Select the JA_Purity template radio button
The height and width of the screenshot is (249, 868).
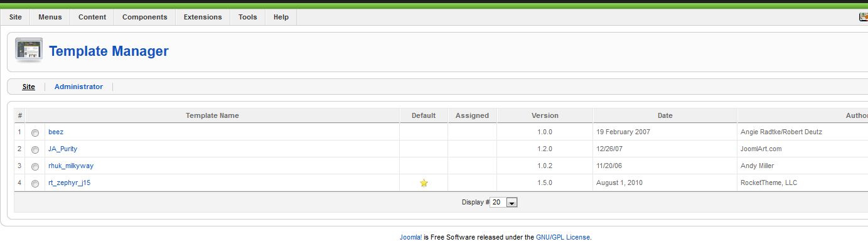click(35, 149)
